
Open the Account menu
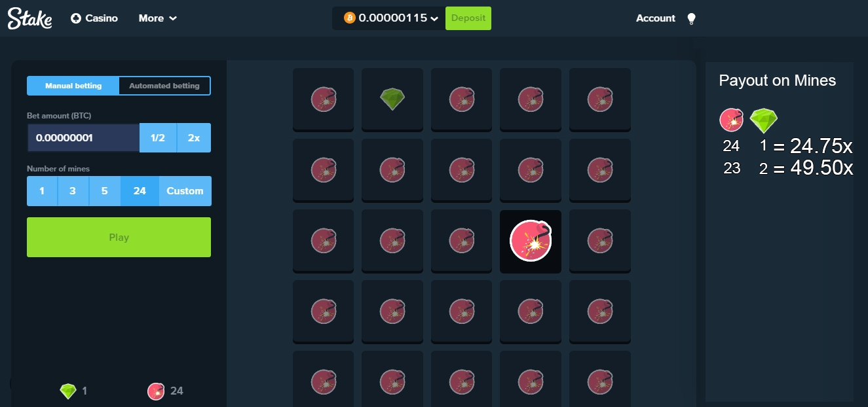[655, 18]
